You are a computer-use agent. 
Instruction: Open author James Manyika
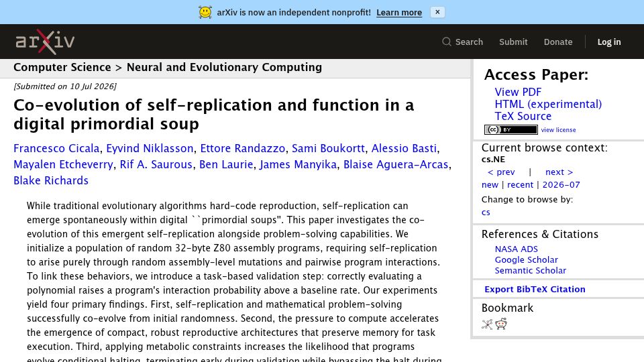pos(298,164)
